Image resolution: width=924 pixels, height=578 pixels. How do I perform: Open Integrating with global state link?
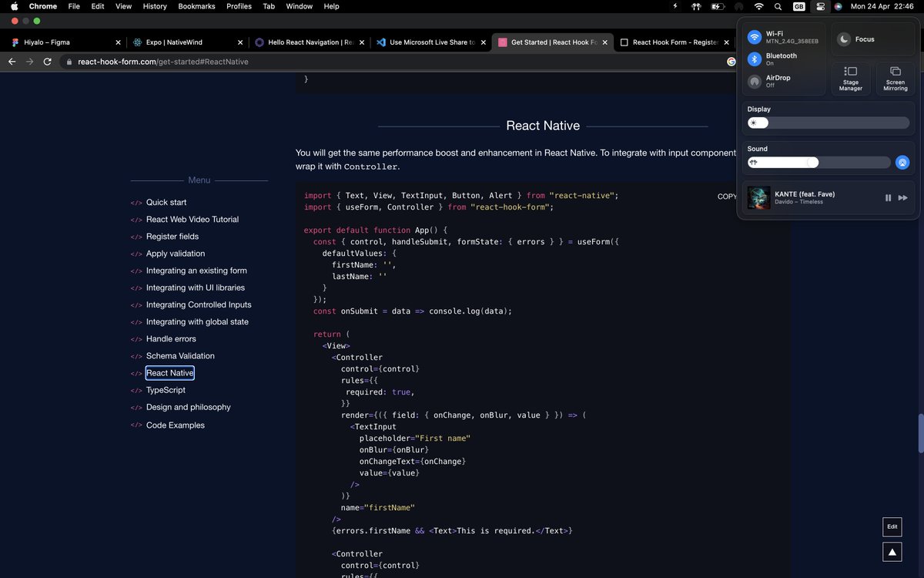(x=197, y=321)
